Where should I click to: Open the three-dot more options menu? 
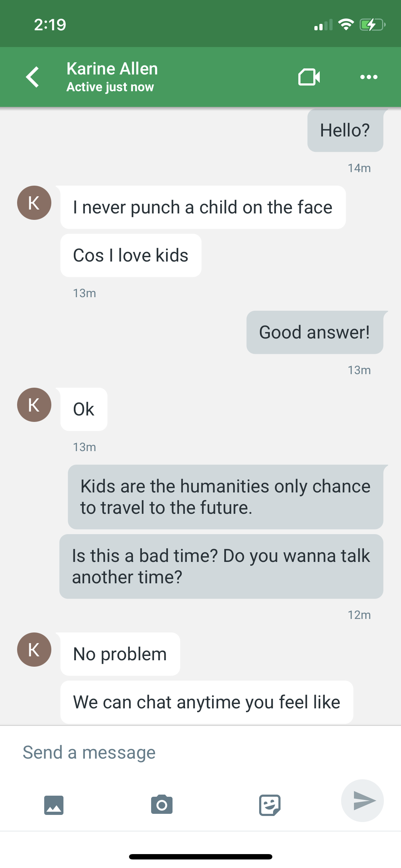[369, 77]
